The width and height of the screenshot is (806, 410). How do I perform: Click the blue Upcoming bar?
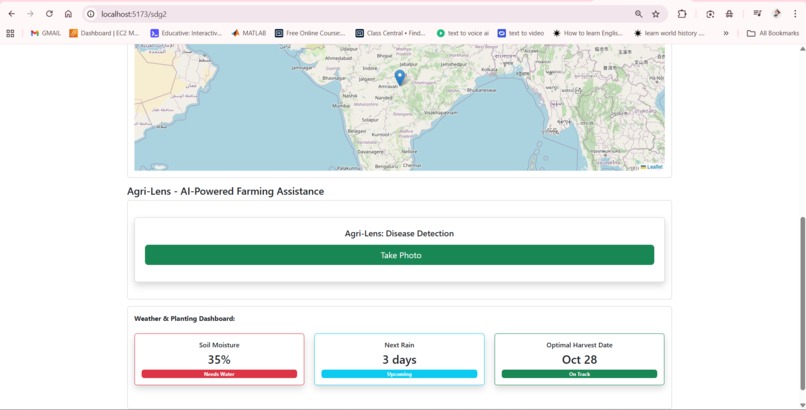[x=399, y=374]
